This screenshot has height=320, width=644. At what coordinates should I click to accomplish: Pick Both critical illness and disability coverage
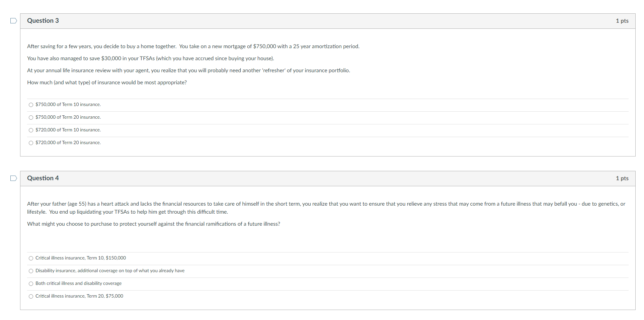[x=31, y=284]
